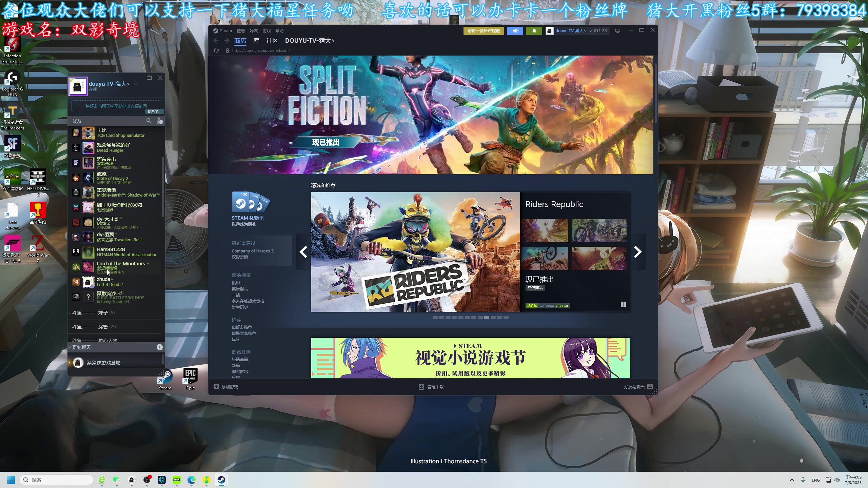The image size is (868, 488).
Task: Click the first Riders Republic screenshot thumbnail
Action: point(545,230)
